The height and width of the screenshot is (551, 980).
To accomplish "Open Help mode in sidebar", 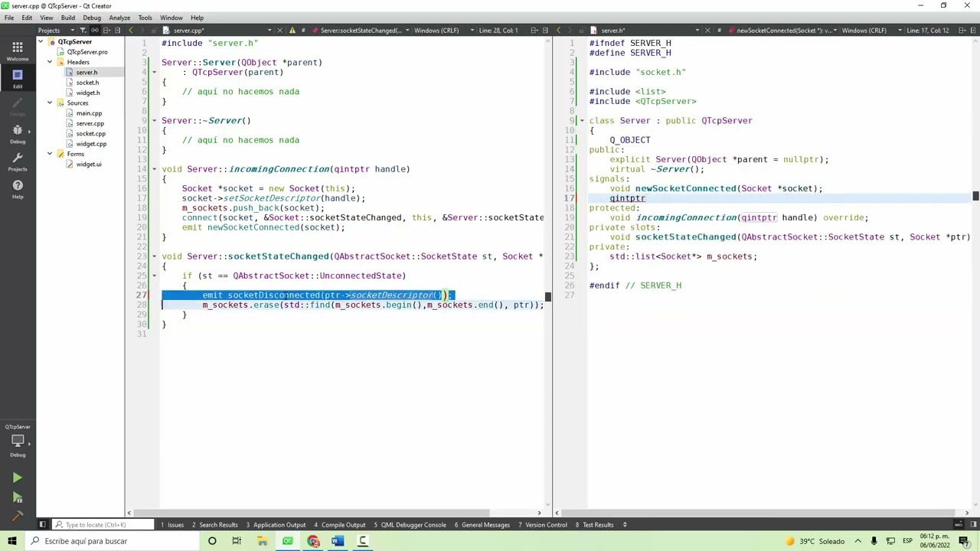I will [17, 188].
